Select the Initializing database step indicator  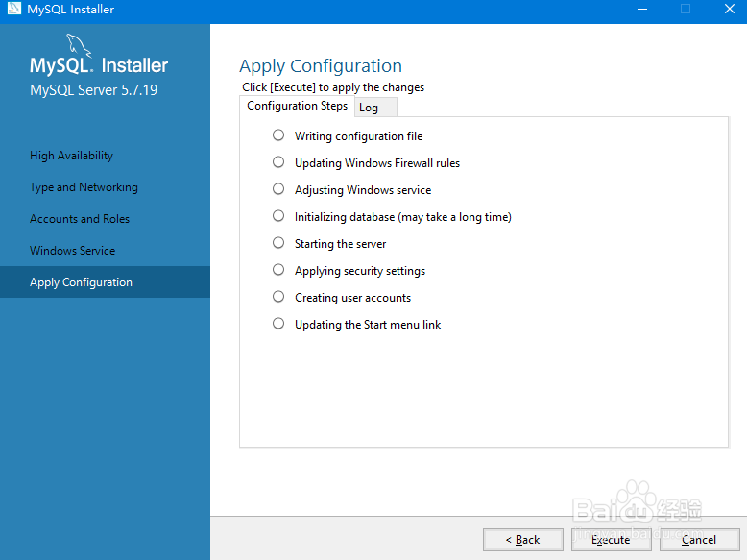(278, 216)
